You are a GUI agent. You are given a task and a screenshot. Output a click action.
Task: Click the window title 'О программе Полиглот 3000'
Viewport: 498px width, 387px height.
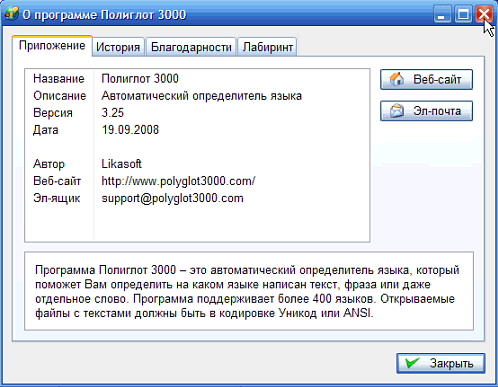coord(104,15)
